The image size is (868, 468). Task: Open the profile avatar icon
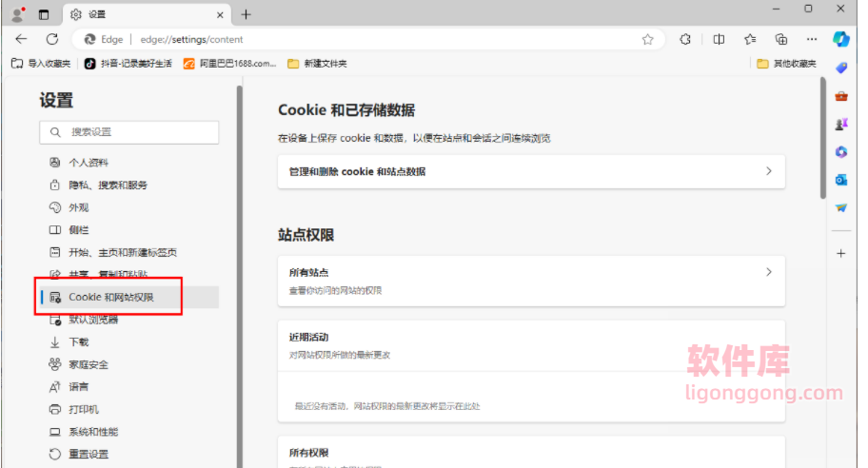(18, 14)
